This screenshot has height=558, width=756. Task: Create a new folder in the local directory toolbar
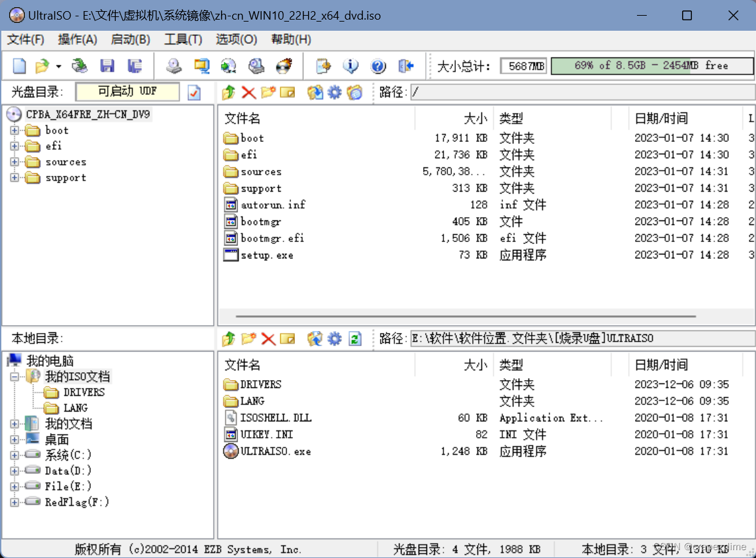[x=249, y=339]
